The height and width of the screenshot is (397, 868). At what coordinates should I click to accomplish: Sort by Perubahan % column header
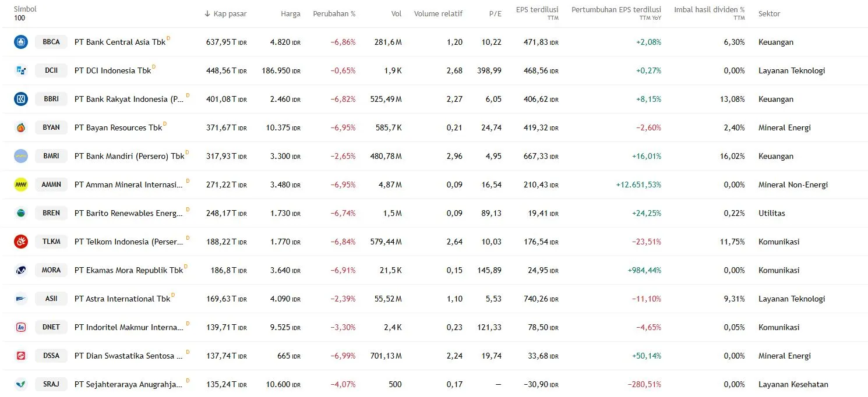334,13
